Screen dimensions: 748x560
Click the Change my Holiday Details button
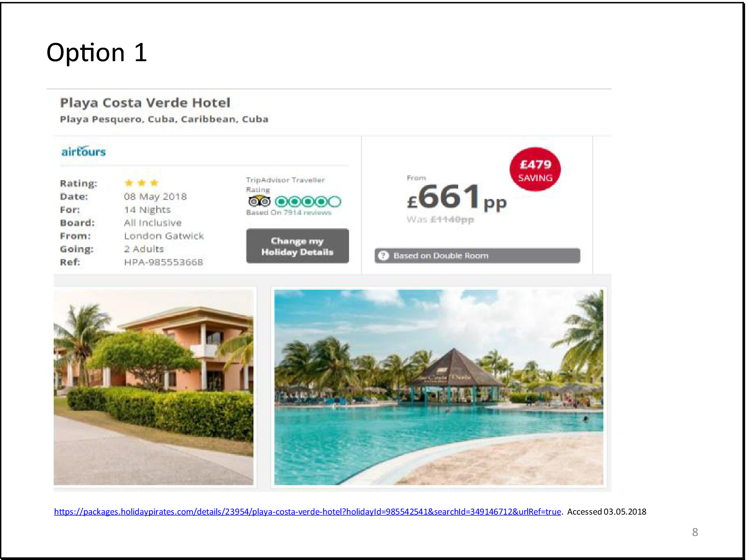click(297, 246)
